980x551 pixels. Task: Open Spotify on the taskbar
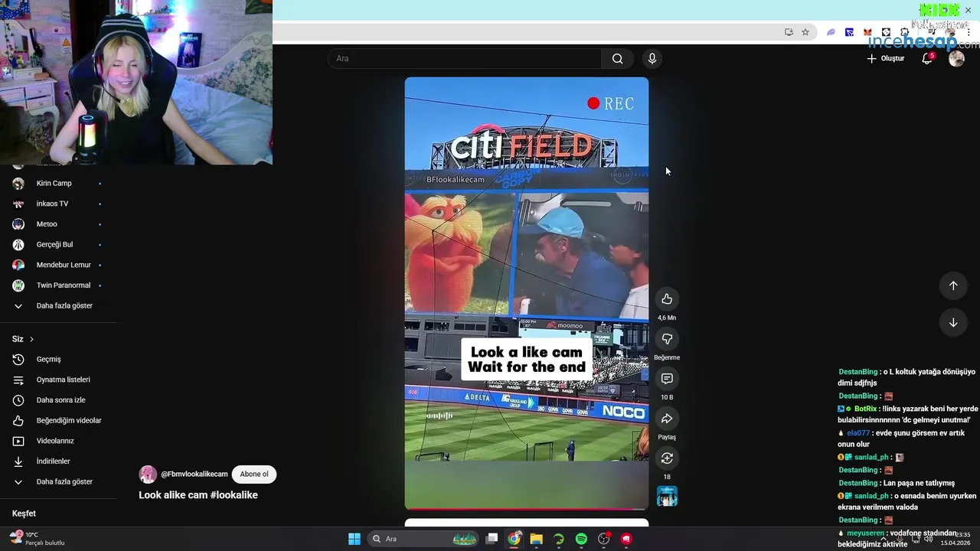coord(581,540)
